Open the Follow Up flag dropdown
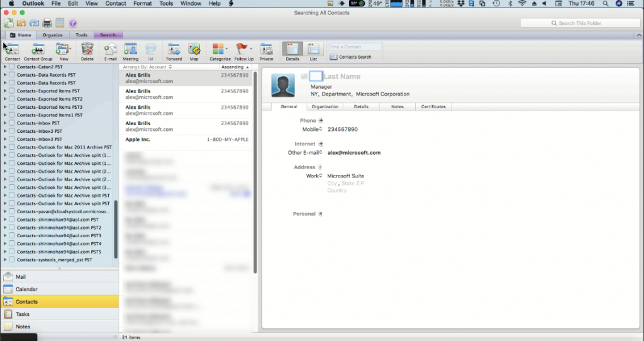Viewport: 644px width, 341px height. click(x=251, y=49)
